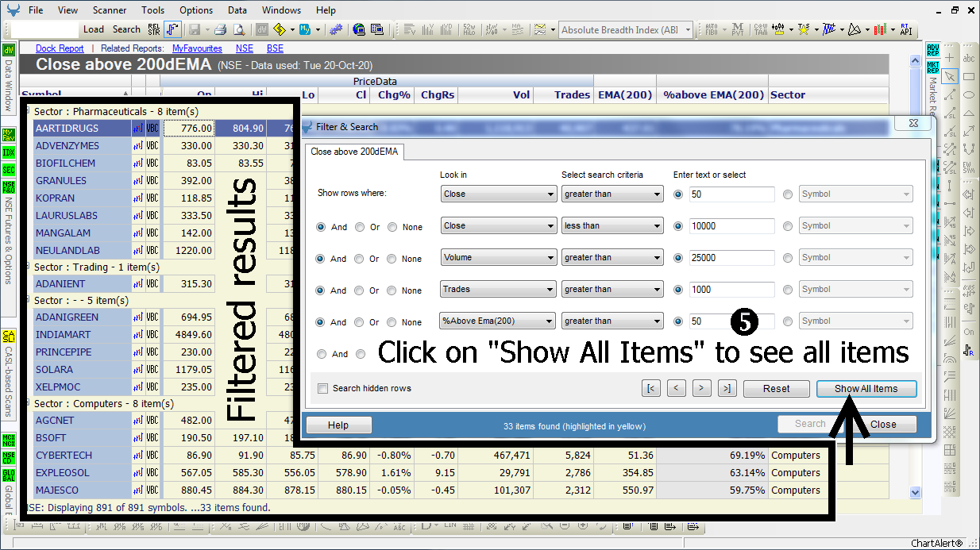This screenshot has height=550, width=980.
Task: Open the Tools menu
Action: [153, 10]
